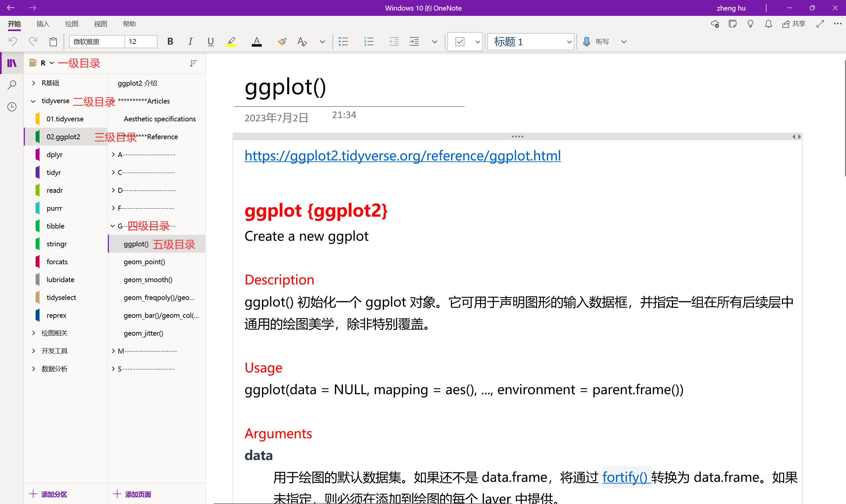Click the yellow highlighter color button
The image size is (846, 504).
tap(231, 41)
